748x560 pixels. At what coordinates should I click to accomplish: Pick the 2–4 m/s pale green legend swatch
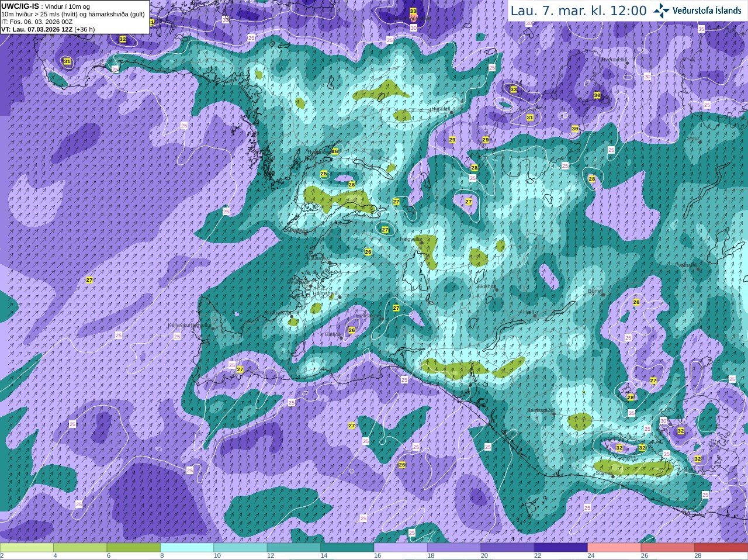click(x=27, y=548)
